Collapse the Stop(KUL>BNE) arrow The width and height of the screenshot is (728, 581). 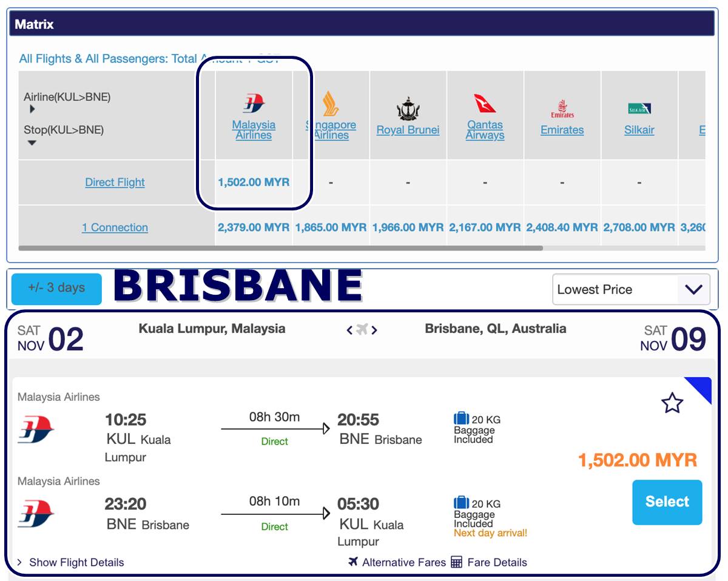pos(32,143)
